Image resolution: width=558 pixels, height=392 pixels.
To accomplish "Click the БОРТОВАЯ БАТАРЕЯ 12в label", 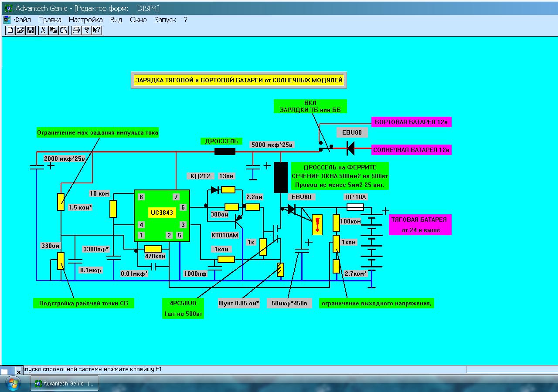I will pos(411,122).
